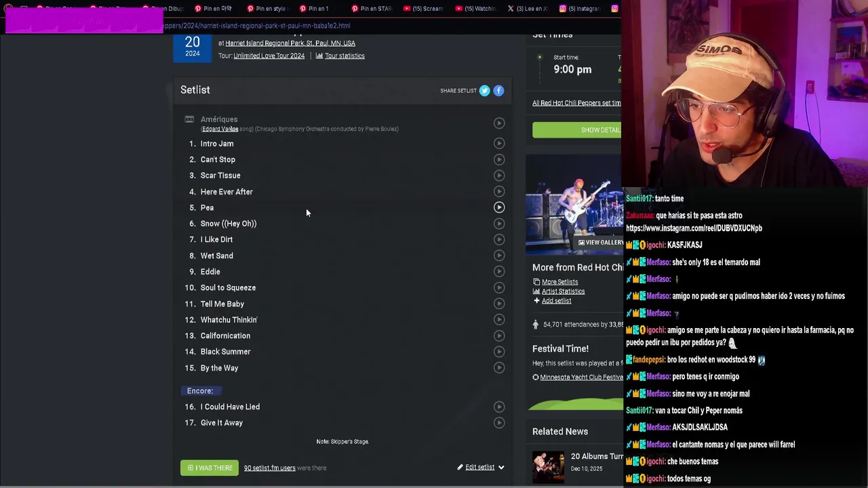
Task: Play Californication track icon
Action: click(x=499, y=335)
